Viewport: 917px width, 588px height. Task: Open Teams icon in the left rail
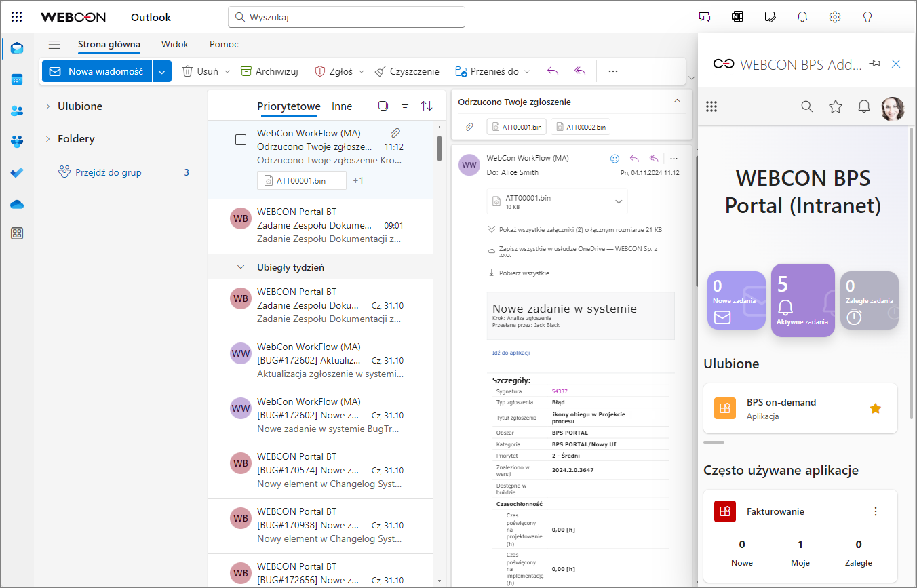click(x=17, y=142)
